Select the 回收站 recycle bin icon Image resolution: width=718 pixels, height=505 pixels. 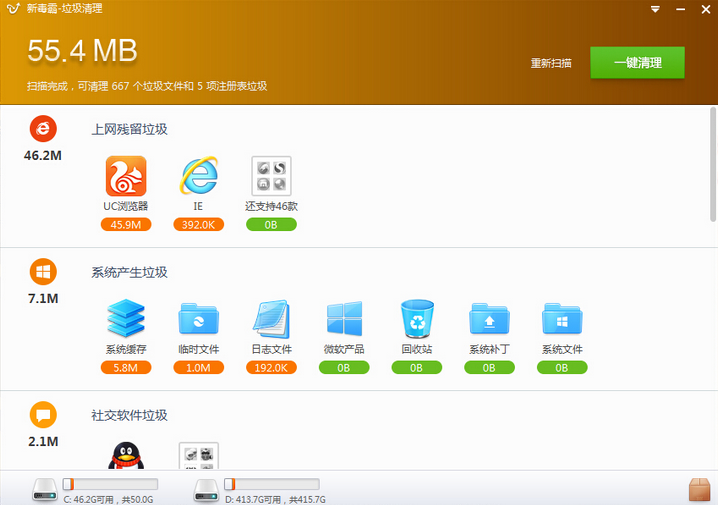click(416, 320)
